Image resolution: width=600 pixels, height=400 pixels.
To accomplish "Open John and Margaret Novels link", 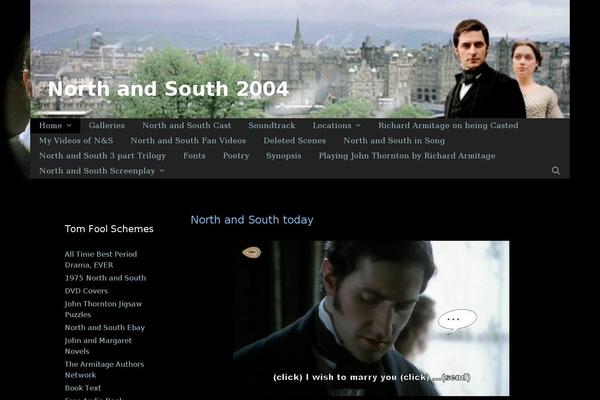I will [x=98, y=346].
